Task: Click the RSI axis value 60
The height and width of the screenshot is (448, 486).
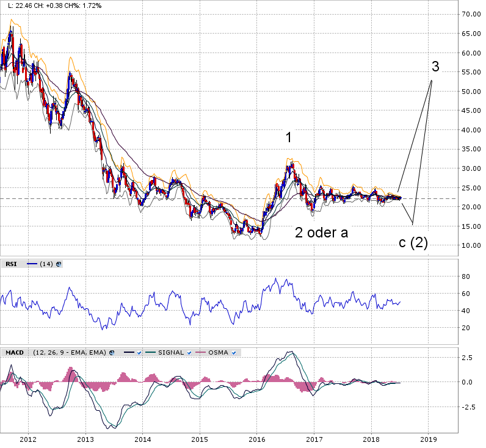Action: pos(466,294)
